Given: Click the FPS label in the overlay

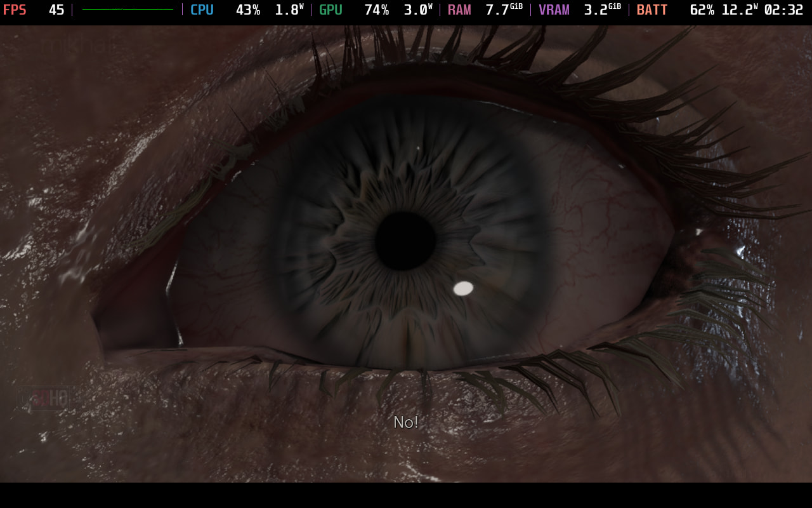Looking at the screenshot, I should coord(15,10).
